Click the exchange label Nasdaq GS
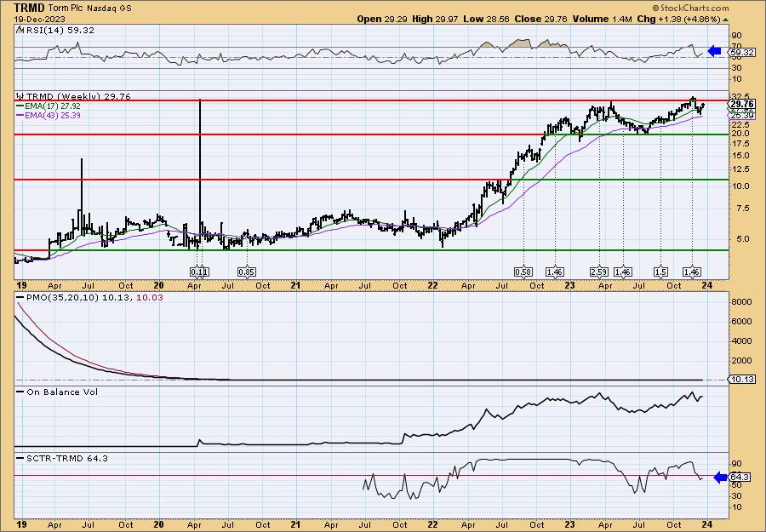Image resolution: width=766 pixels, height=532 pixels. click(110, 9)
